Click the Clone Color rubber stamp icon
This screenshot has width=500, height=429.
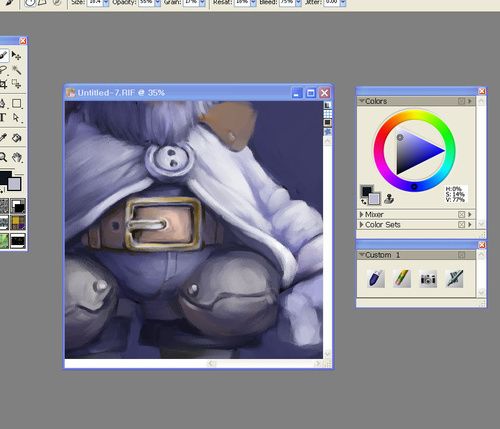coord(388,199)
